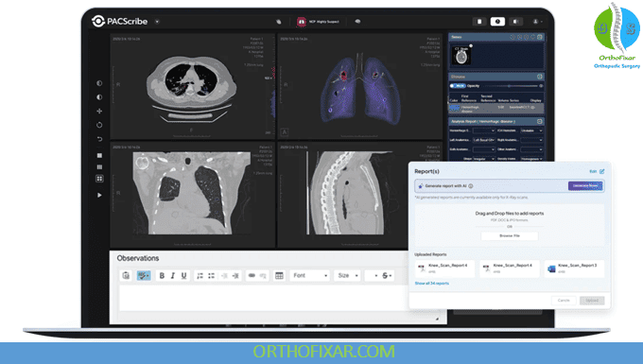643x364 pixels.
Task: Select the axial chest CT viewport
Action: (x=192, y=86)
